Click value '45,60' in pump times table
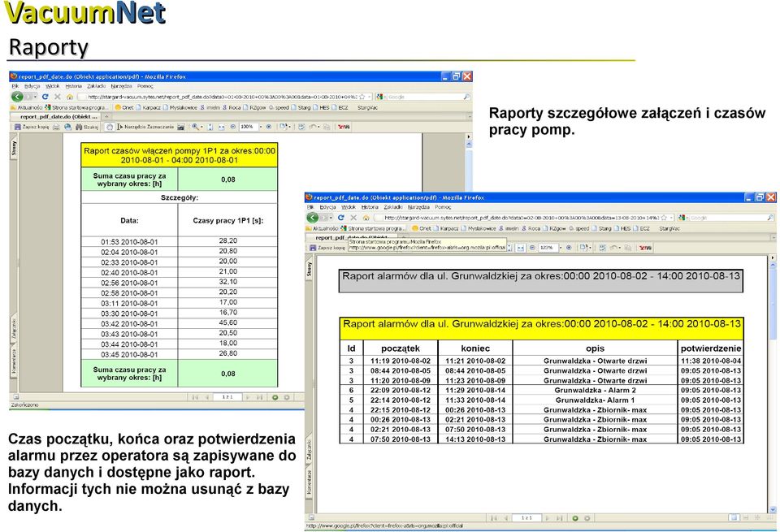 tap(227, 323)
